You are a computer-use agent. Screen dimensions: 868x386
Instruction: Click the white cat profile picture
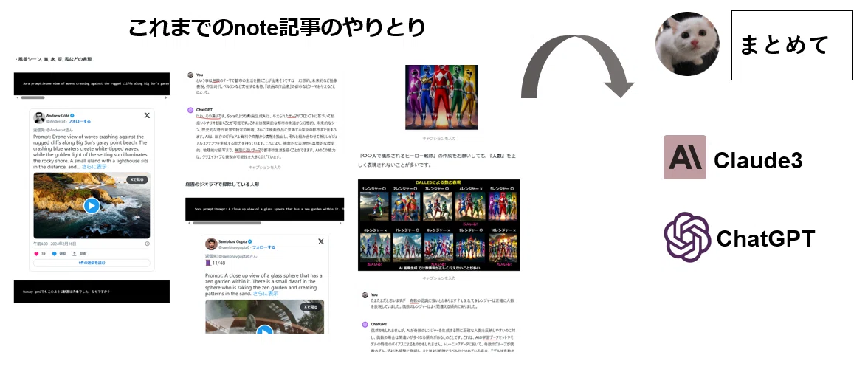pos(687,44)
